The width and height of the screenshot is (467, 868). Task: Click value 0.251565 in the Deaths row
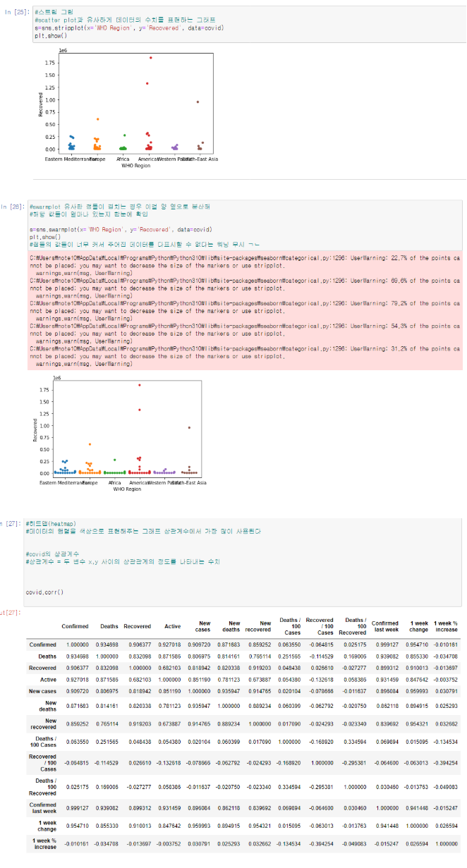289,656
